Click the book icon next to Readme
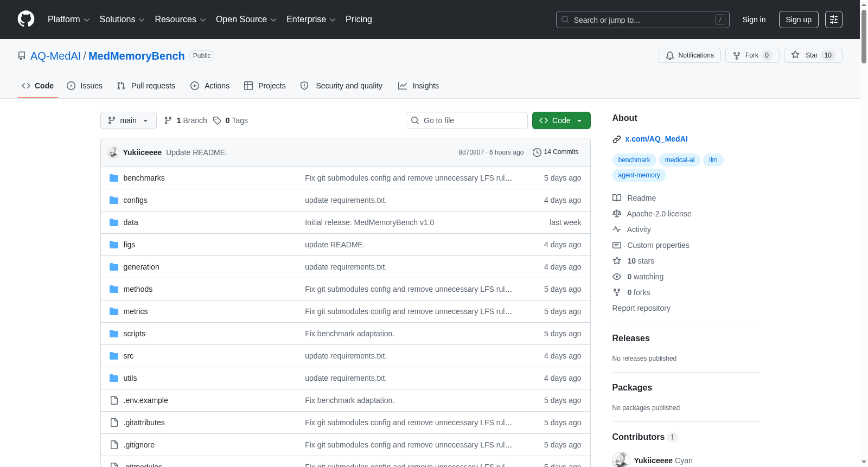 click(x=617, y=198)
